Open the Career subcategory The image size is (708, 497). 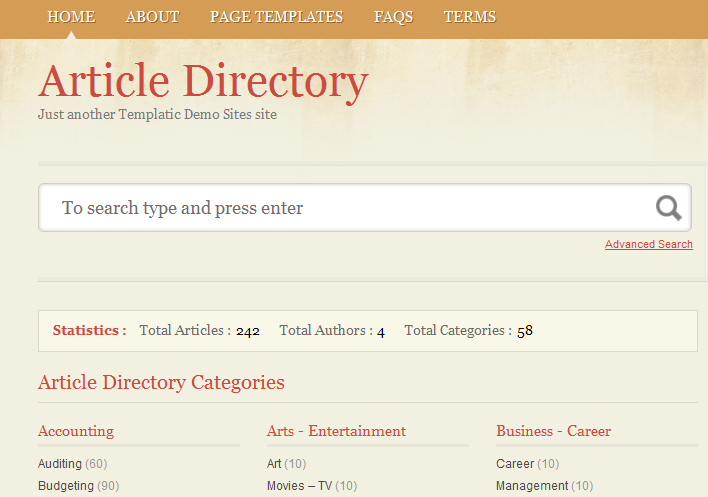[515, 464]
